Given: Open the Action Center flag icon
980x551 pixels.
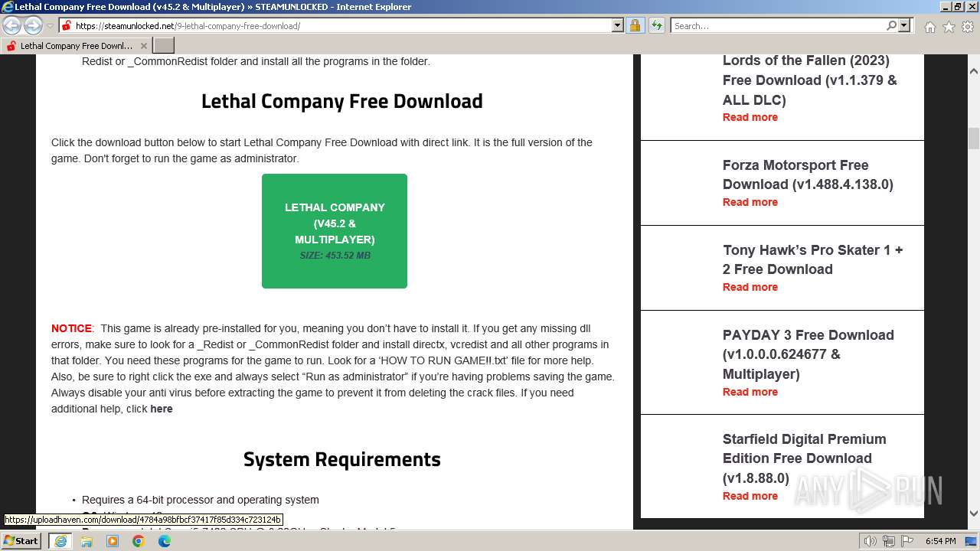Looking at the screenshot, I should coord(909,541).
